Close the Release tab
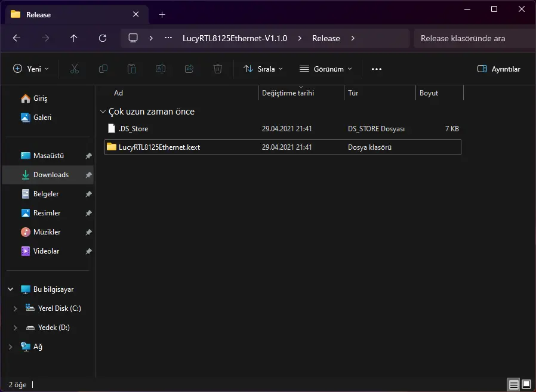 (135, 14)
